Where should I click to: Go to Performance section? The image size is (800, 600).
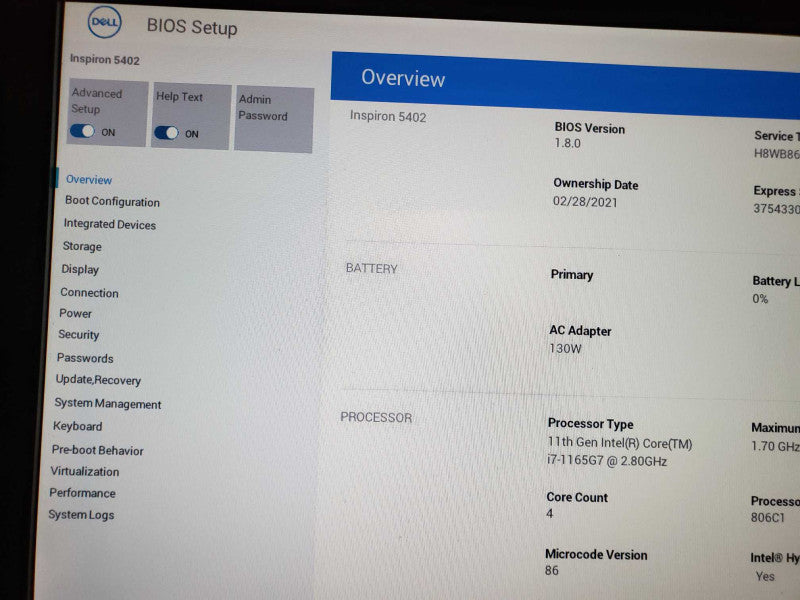point(82,493)
